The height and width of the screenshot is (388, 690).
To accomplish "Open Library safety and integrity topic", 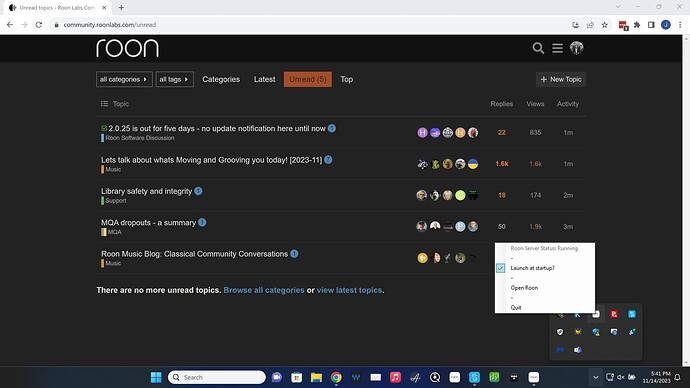I will coord(147,191).
